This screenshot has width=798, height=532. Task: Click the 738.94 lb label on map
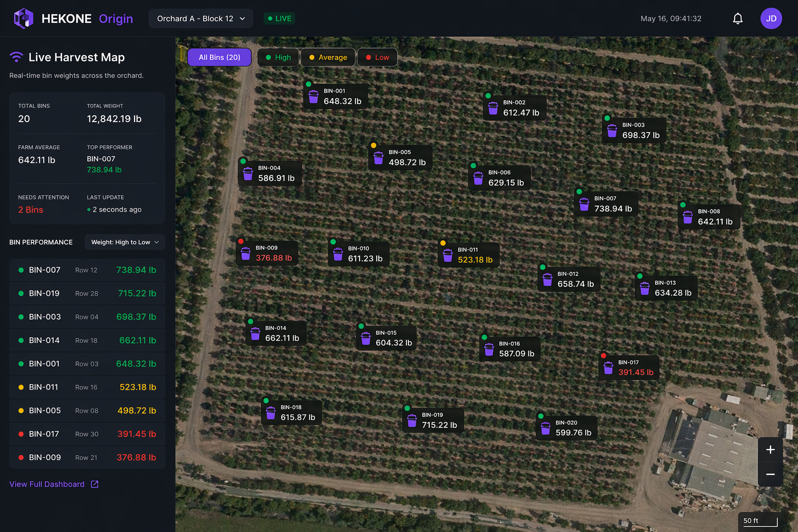tap(613, 209)
